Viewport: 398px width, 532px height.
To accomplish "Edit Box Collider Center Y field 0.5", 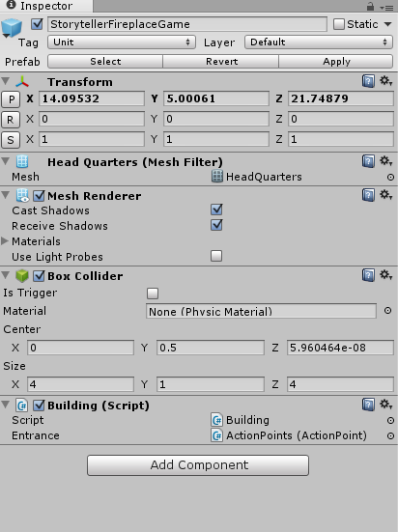I will [x=211, y=348].
